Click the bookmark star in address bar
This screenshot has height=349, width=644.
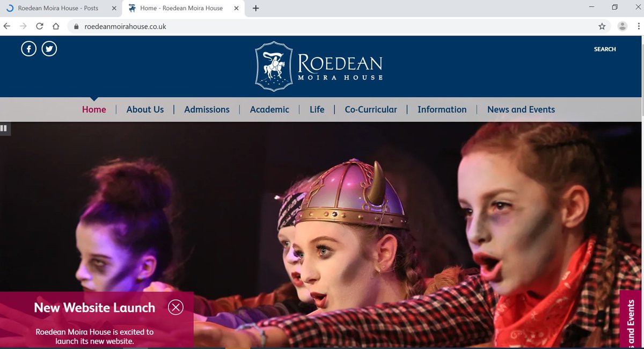click(602, 25)
